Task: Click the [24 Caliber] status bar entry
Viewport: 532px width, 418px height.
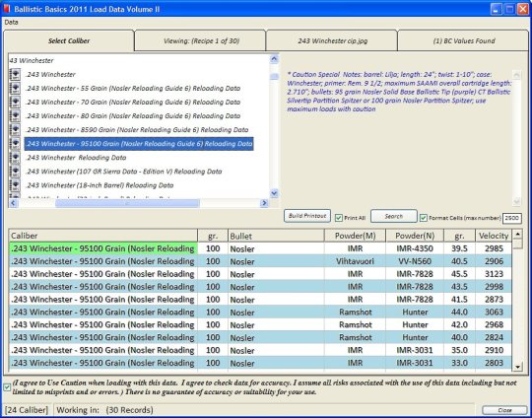Action: coord(27,410)
